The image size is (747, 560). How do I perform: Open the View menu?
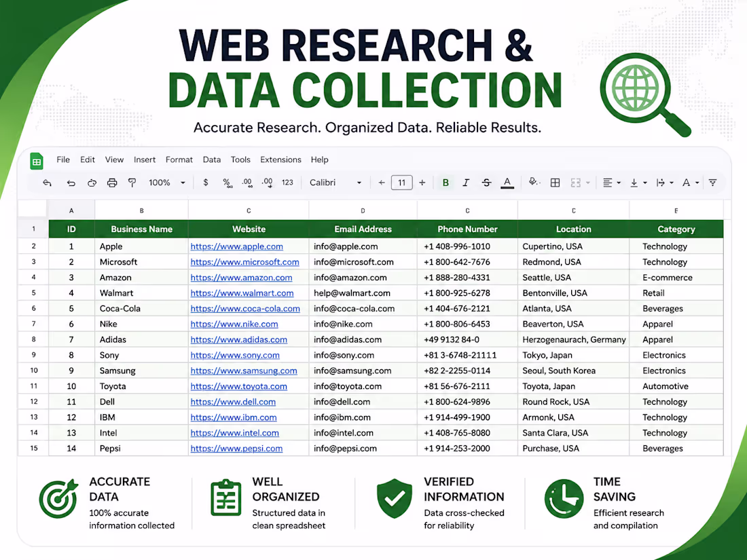click(x=114, y=160)
